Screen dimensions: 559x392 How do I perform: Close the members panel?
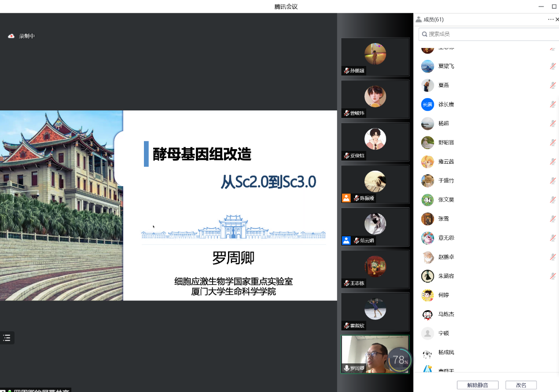pyautogui.click(x=557, y=19)
